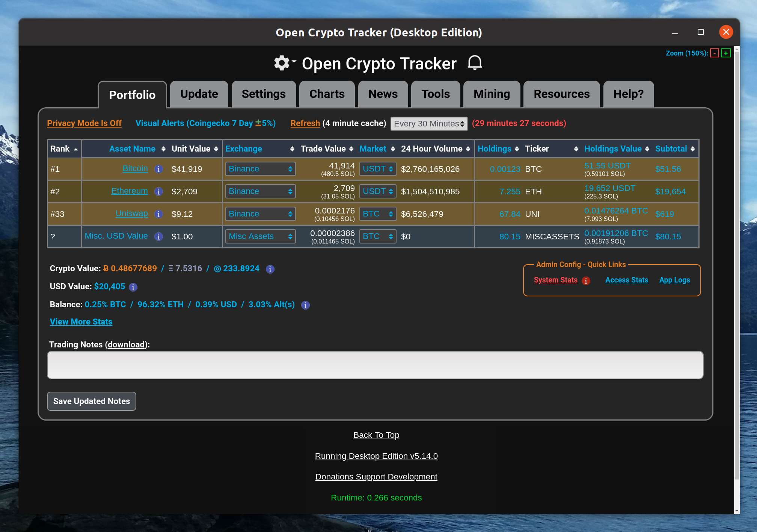Sort table by Market column
The height and width of the screenshot is (532, 757).
[x=377, y=149]
